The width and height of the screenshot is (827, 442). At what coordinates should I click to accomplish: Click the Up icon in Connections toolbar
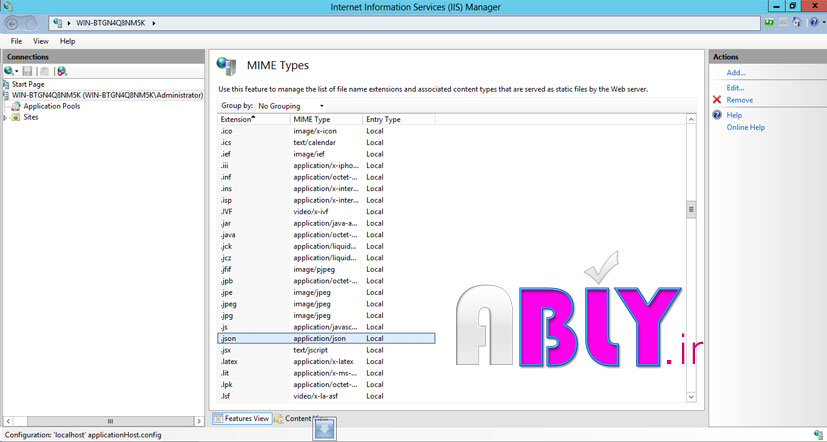pyautogui.click(x=45, y=71)
